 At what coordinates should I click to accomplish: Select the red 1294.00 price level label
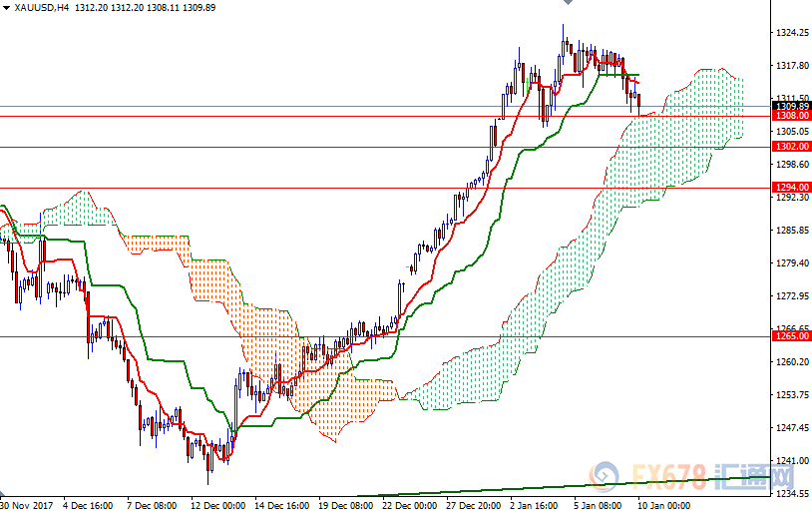coord(790,188)
